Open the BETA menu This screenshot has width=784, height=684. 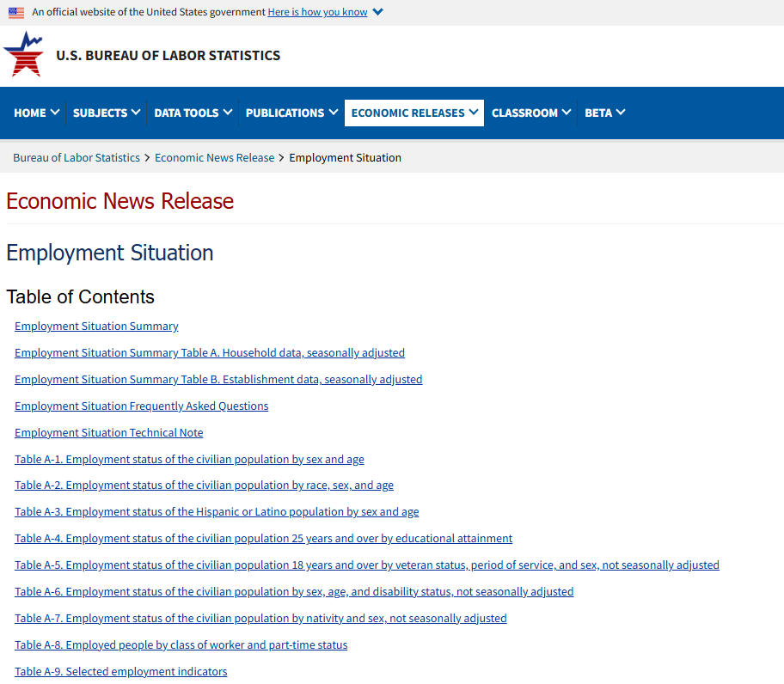[x=605, y=113]
